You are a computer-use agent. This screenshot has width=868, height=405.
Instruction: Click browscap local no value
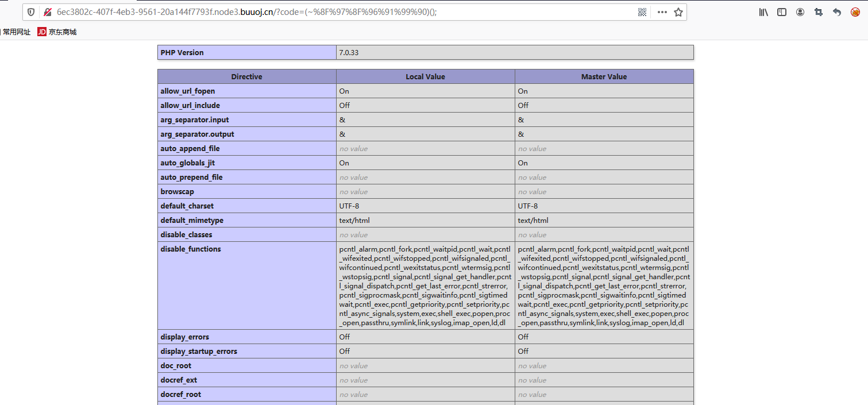[x=353, y=191]
